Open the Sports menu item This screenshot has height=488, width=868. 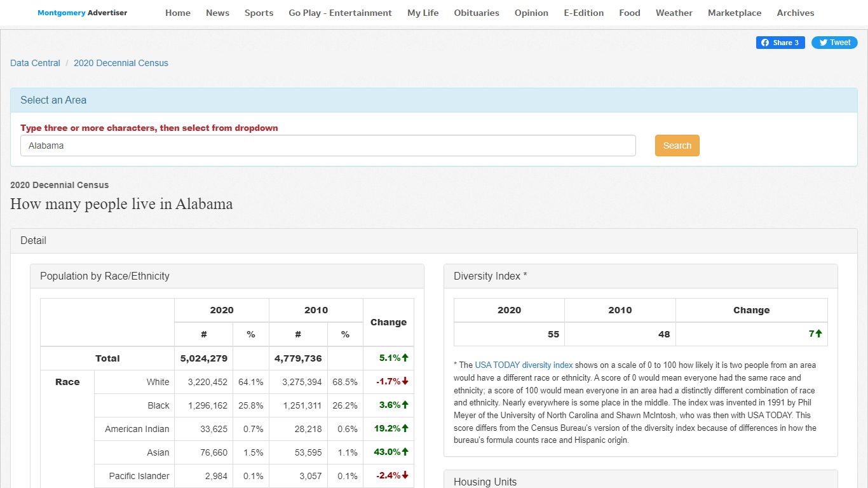[259, 13]
